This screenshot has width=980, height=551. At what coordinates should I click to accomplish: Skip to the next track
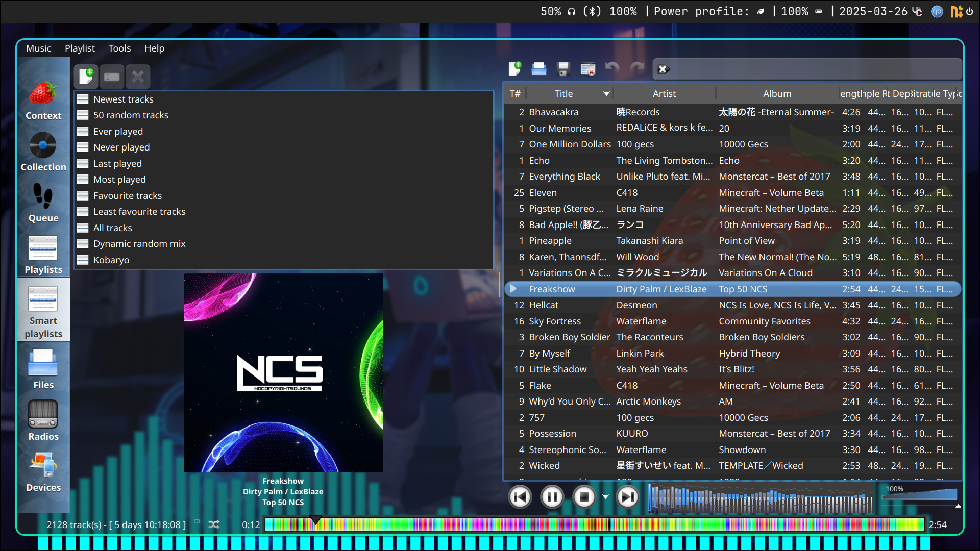[628, 497]
